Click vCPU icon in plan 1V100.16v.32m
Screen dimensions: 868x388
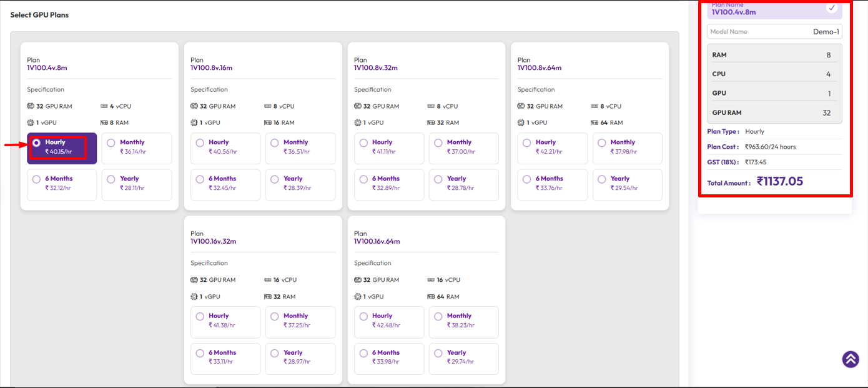(x=268, y=280)
